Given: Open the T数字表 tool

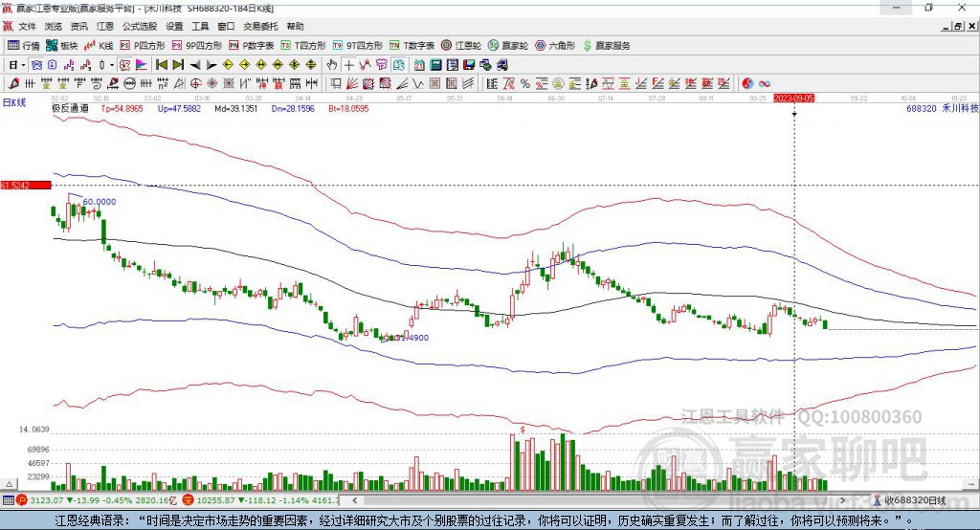Looking at the screenshot, I should (x=412, y=46).
